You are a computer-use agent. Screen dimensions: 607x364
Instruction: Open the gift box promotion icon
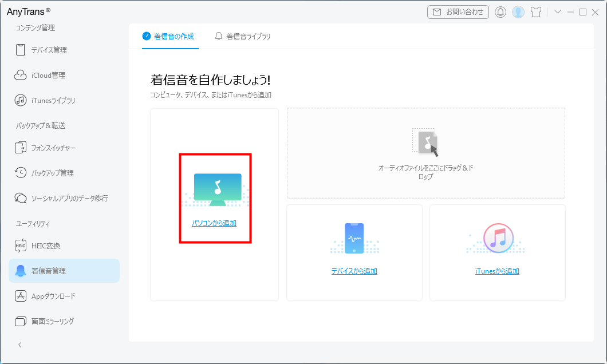[x=536, y=11]
